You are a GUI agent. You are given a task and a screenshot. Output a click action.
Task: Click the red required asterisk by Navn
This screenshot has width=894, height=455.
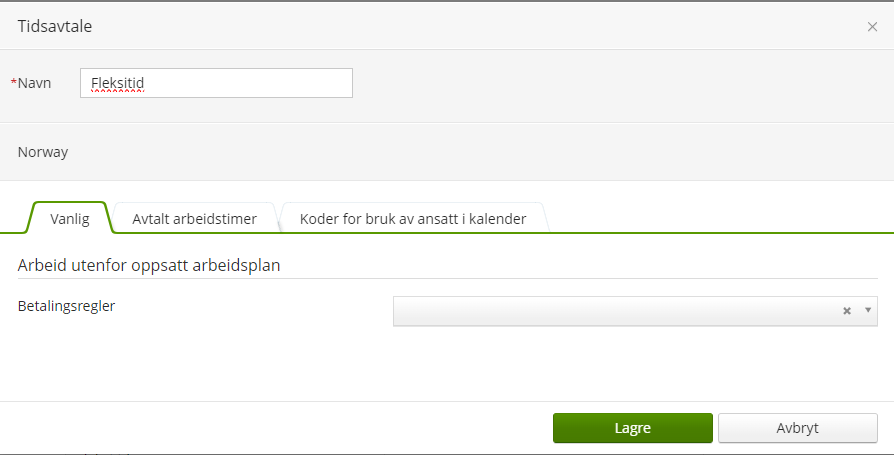coord(14,83)
